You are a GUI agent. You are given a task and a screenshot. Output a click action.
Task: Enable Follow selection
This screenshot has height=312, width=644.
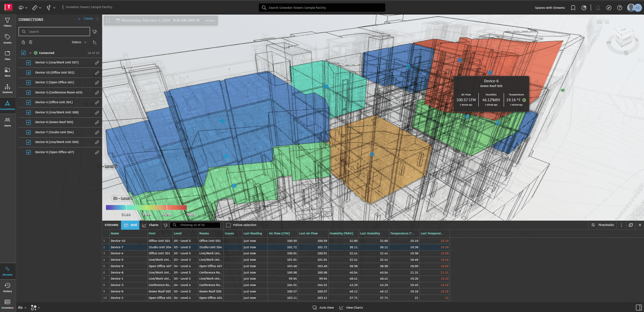coord(228,225)
